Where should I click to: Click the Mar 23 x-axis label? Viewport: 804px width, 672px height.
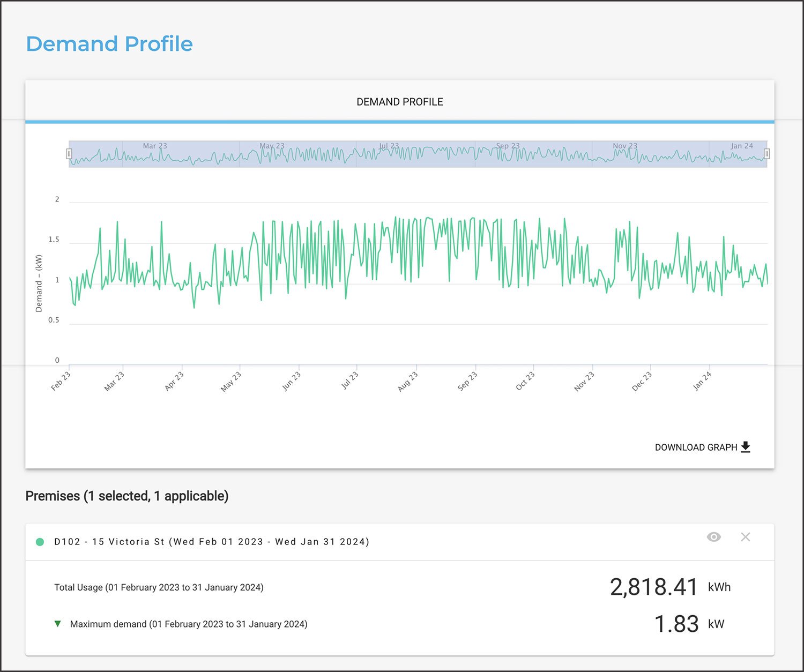point(114,382)
